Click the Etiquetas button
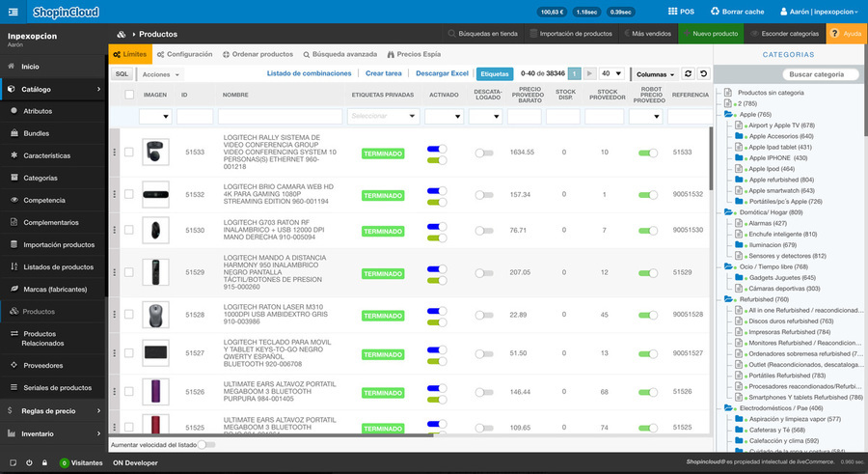 (x=495, y=73)
